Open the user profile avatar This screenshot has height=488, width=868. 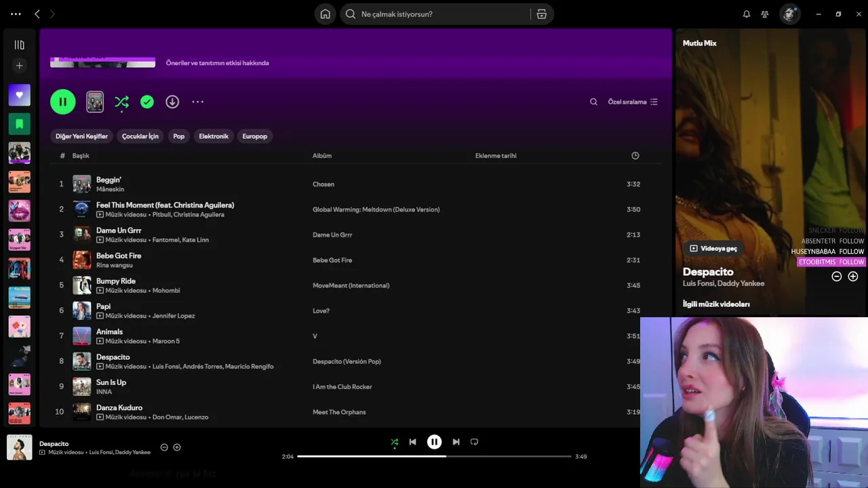[x=789, y=14]
